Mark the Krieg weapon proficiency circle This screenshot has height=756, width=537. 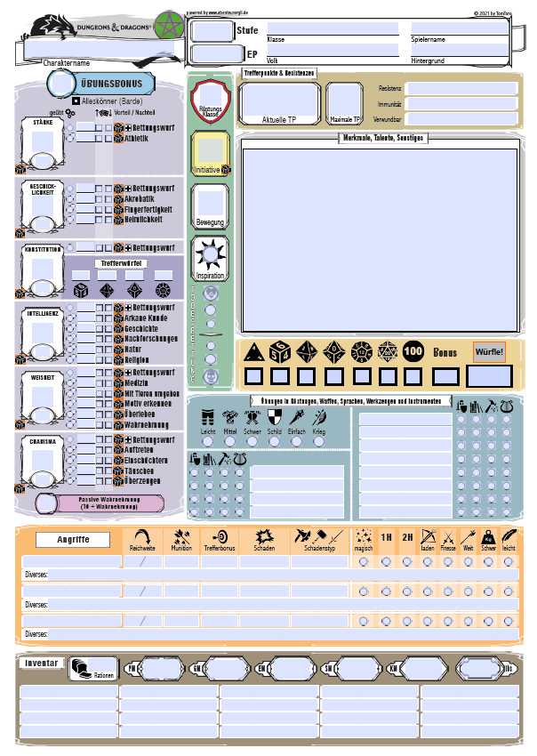[319, 442]
